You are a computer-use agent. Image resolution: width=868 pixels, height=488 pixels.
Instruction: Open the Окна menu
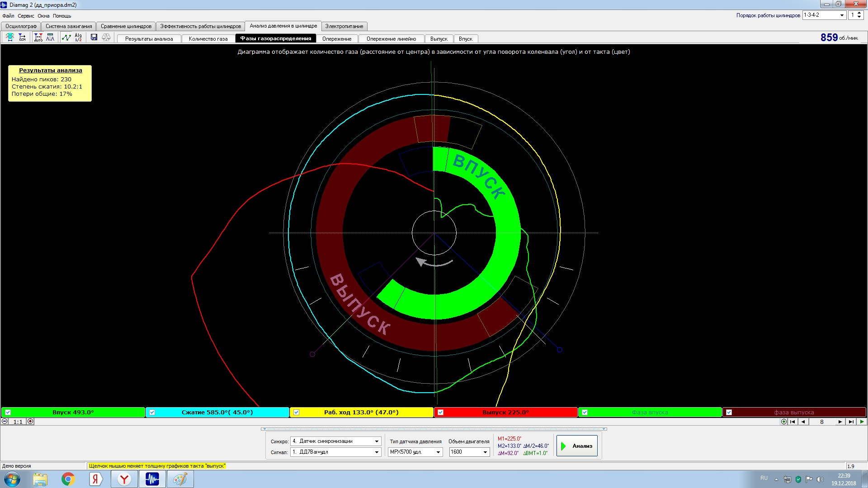click(43, 16)
